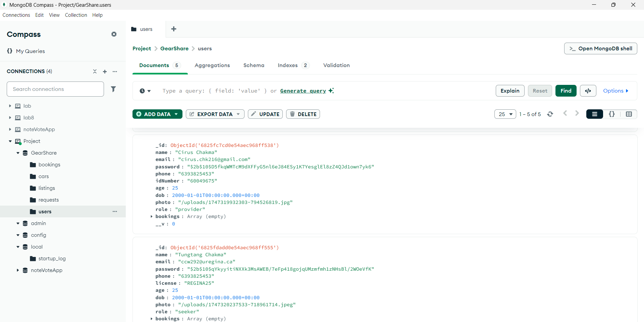
Task: Switch to Schema tab
Action: click(254, 65)
